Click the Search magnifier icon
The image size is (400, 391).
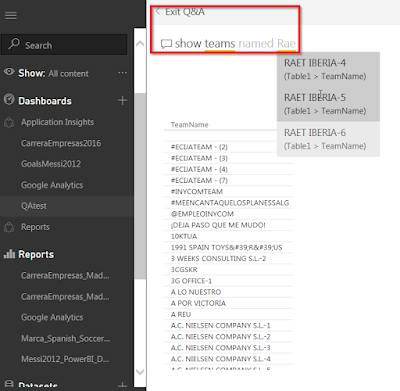[x=14, y=43]
